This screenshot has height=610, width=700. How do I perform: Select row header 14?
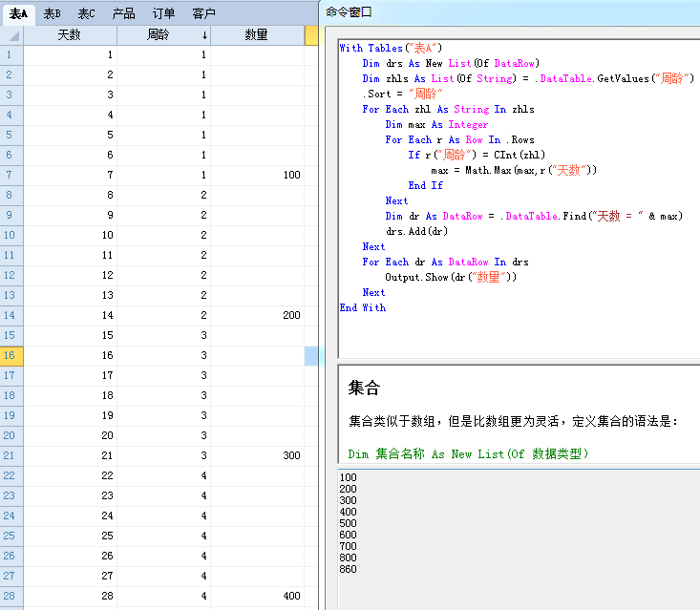click(11, 315)
